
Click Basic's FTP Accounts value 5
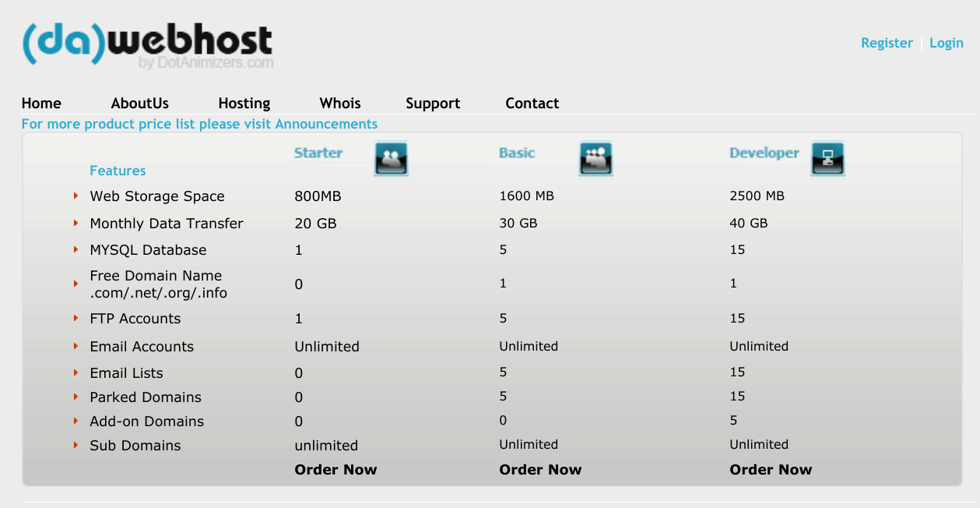pyautogui.click(x=503, y=318)
